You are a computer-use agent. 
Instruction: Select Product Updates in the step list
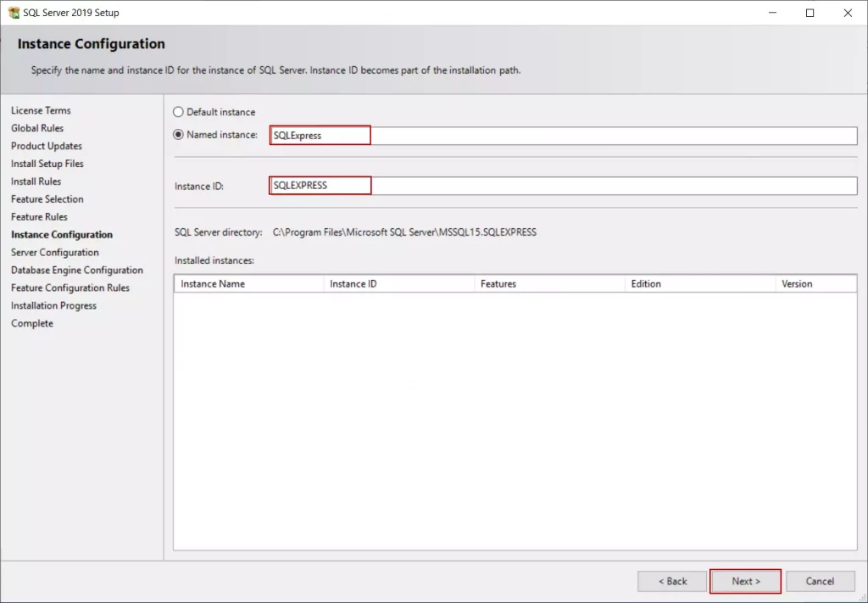pyautogui.click(x=47, y=146)
